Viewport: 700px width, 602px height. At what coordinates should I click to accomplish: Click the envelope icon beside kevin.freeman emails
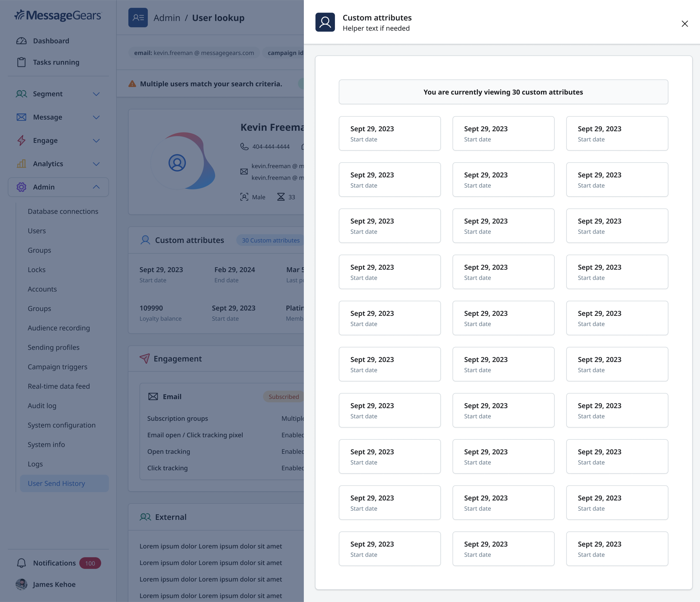(x=244, y=171)
